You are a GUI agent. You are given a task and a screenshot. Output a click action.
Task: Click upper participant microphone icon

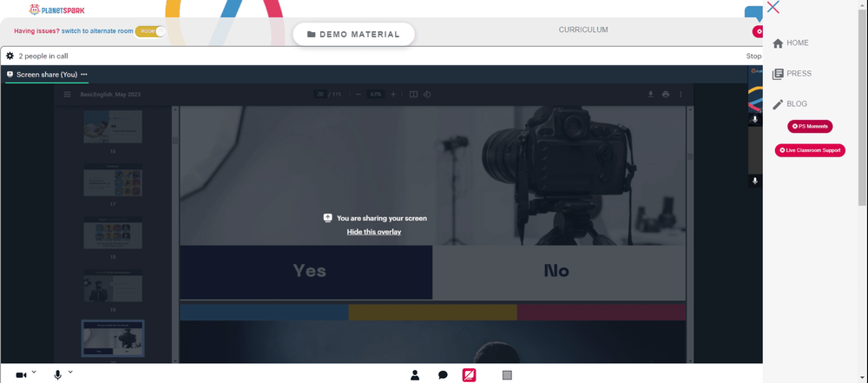[x=754, y=119]
